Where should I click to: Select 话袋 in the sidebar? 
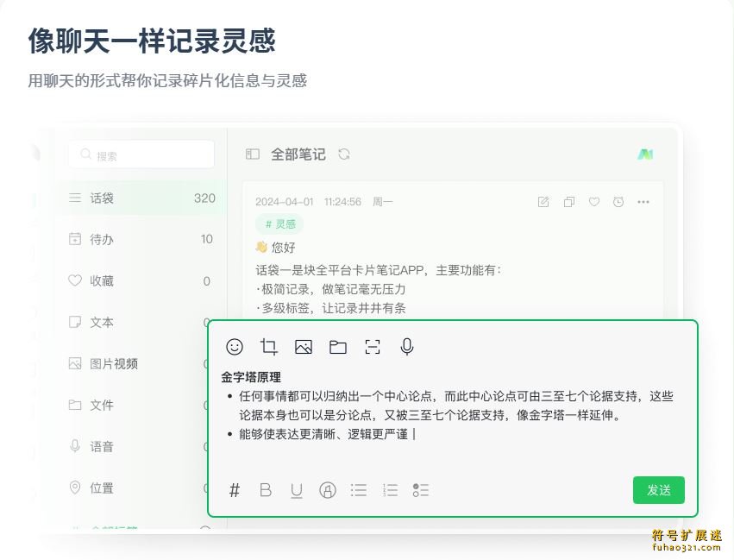point(141,198)
